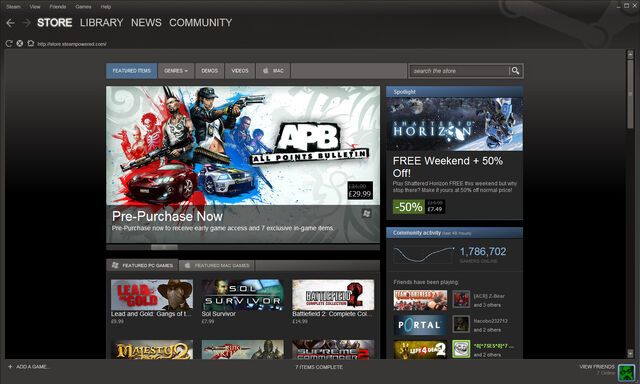
Task: Switch to the LIBRARY section
Action: pos(102,22)
